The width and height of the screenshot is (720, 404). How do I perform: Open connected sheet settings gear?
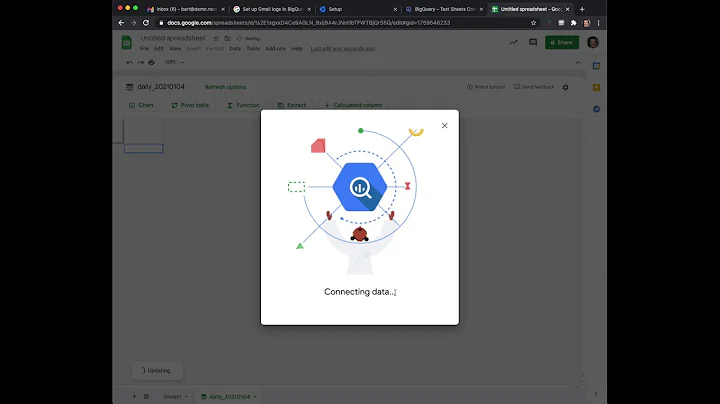click(x=566, y=87)
